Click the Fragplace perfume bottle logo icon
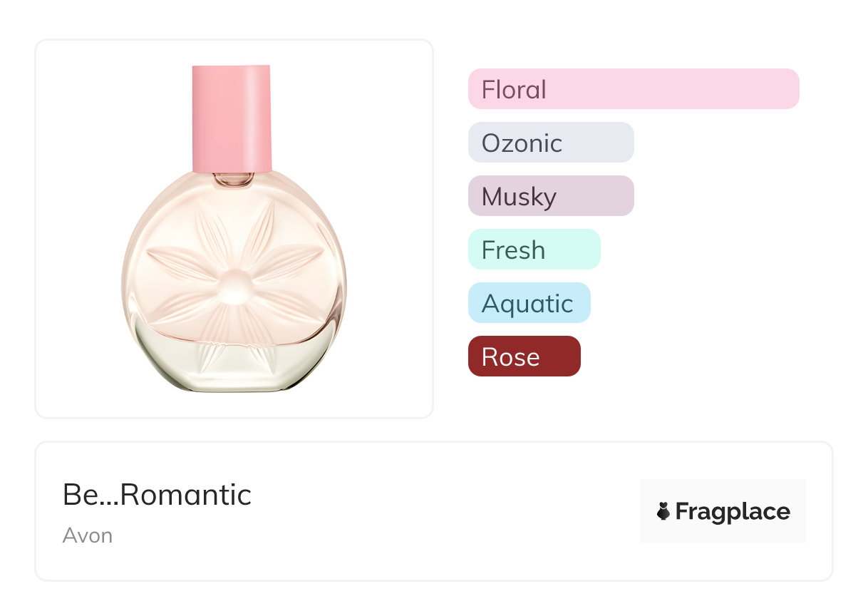The width and height of the screenshot is (868, 616). tap(663, 511)
